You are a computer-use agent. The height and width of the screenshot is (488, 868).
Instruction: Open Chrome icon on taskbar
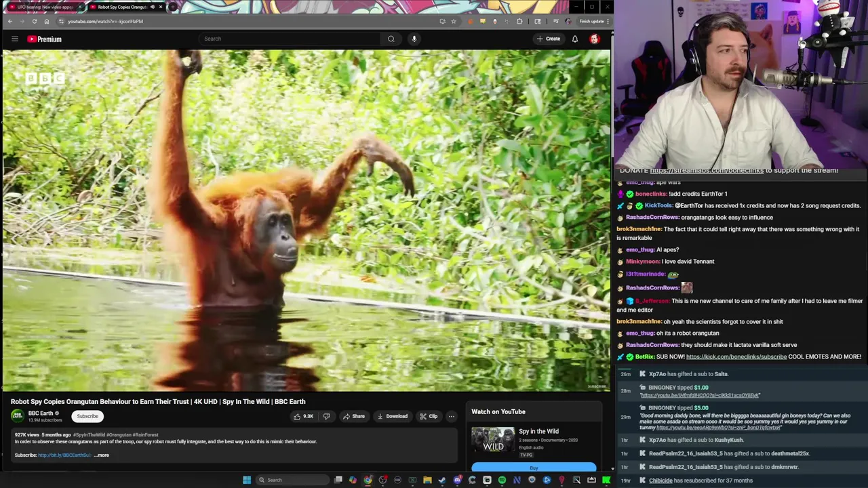[368, 480]
